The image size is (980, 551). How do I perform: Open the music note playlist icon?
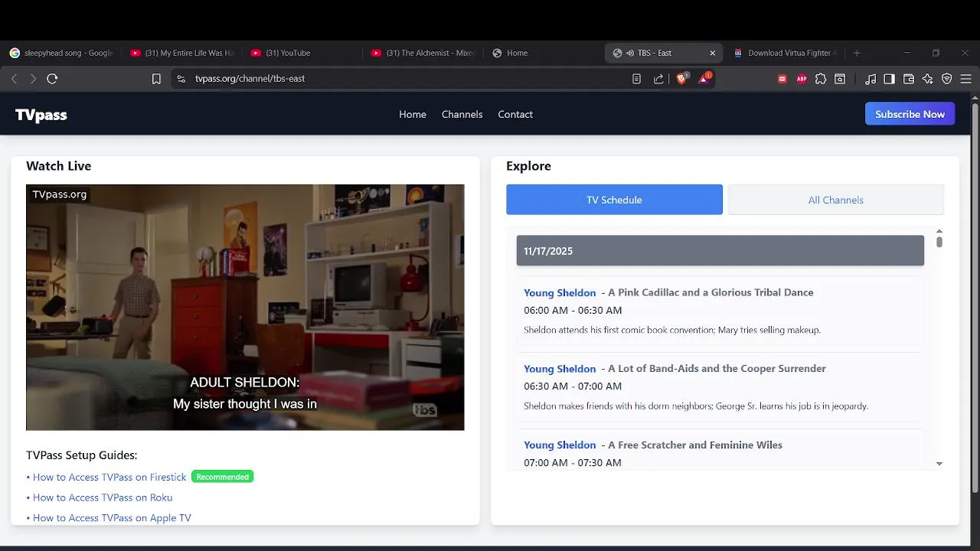(871, 79)
